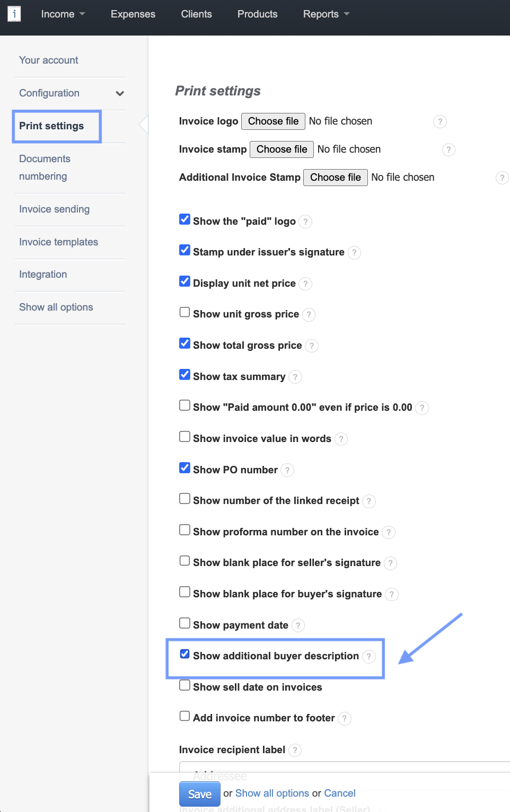The height and width of the screenshot is (812, 510).
Task: Tick Show invoice value in words checkbox
Action: 184,437
